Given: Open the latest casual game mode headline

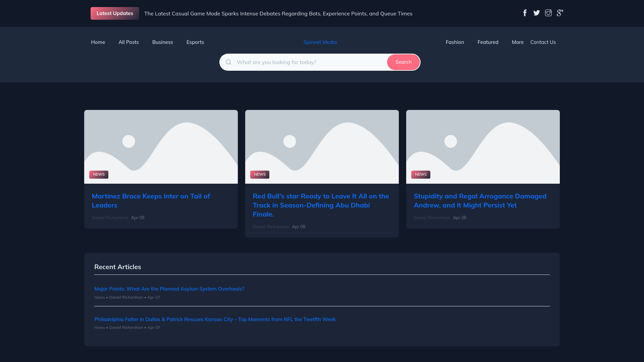Looking at the screenshot, I should tap(278, 14).
